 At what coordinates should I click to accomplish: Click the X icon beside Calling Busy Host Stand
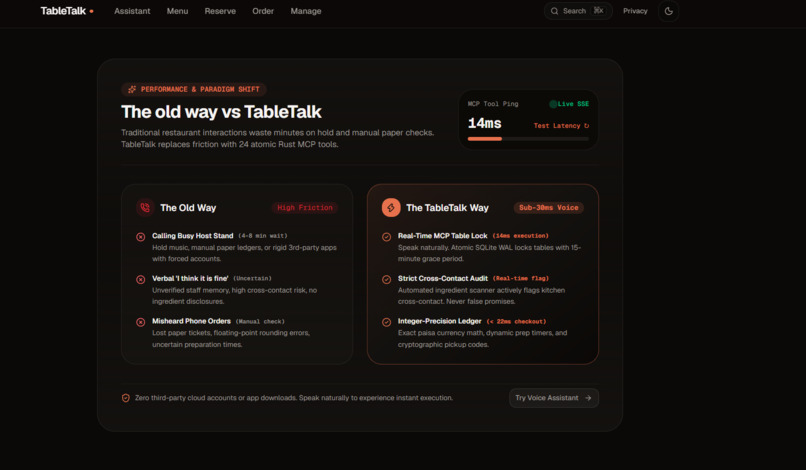tap(140, 237)
